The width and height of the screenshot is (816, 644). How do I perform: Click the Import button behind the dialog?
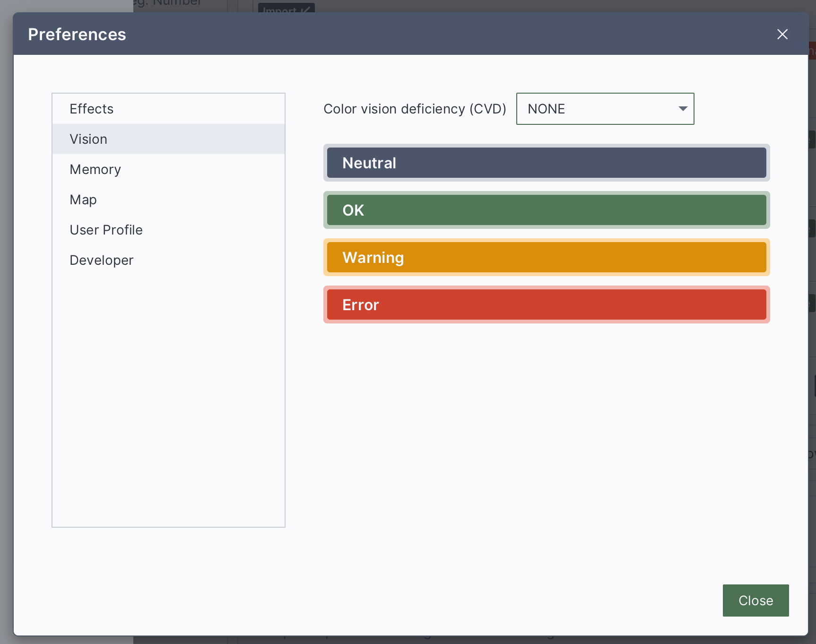(286, 8)
